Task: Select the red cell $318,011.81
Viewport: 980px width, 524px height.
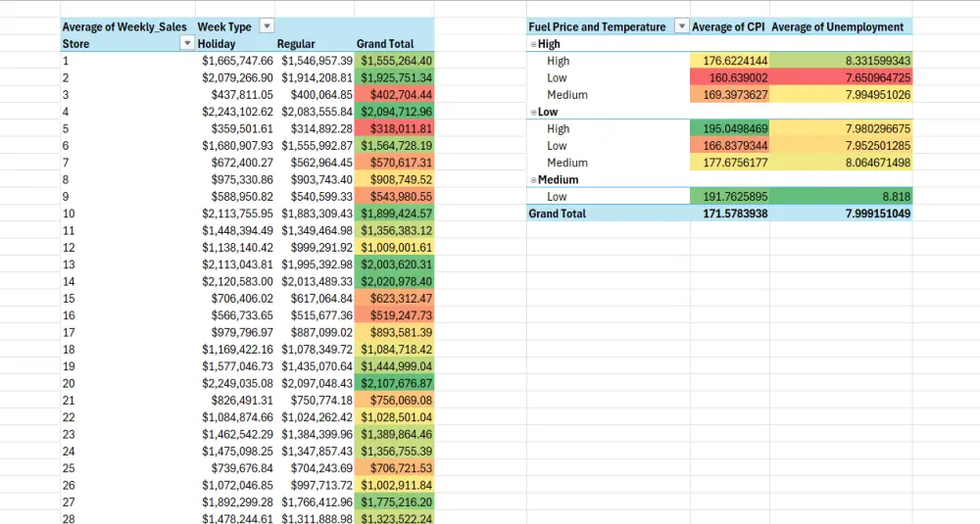Action: pos(395,128)
